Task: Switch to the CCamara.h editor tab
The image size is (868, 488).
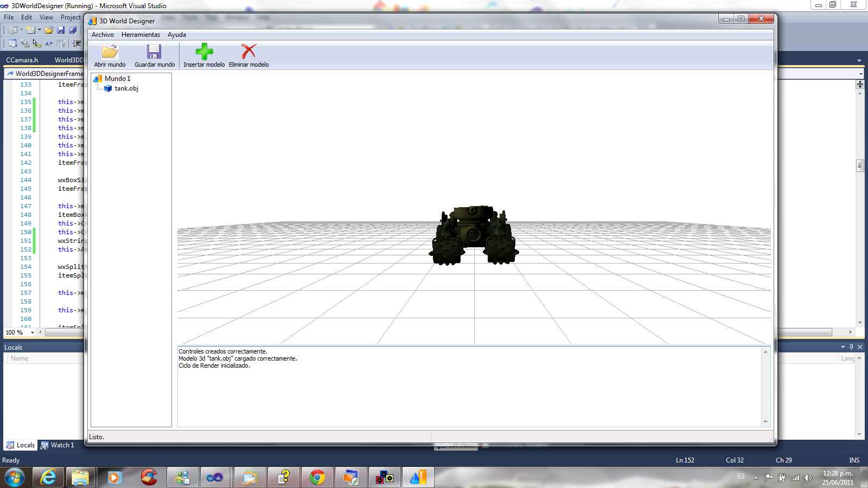Action: (x=22, y=60)
